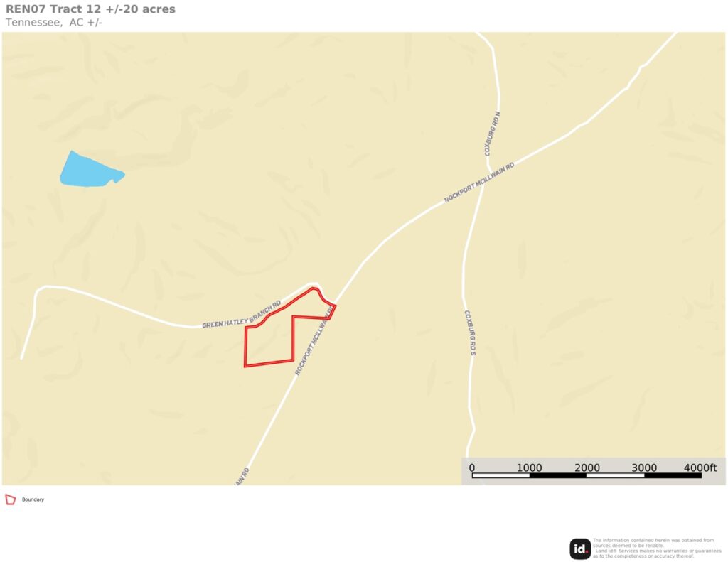Select the blue pond on the map

(91, 170)
